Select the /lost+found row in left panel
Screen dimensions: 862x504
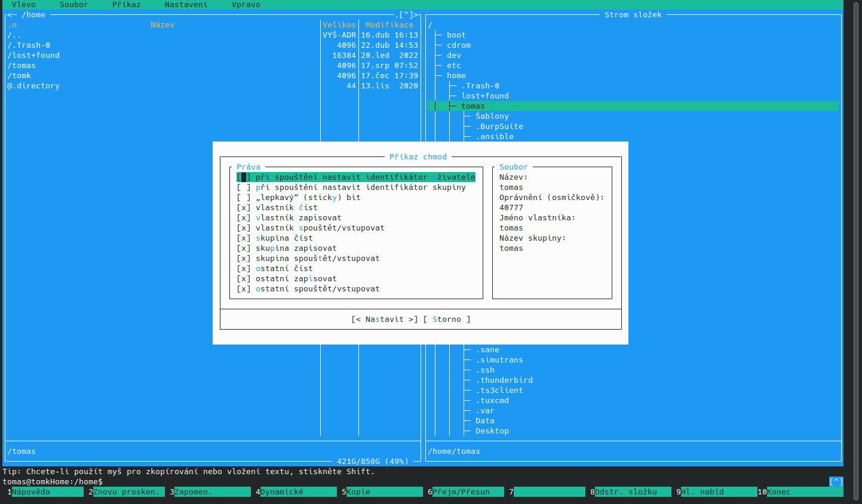213,56
